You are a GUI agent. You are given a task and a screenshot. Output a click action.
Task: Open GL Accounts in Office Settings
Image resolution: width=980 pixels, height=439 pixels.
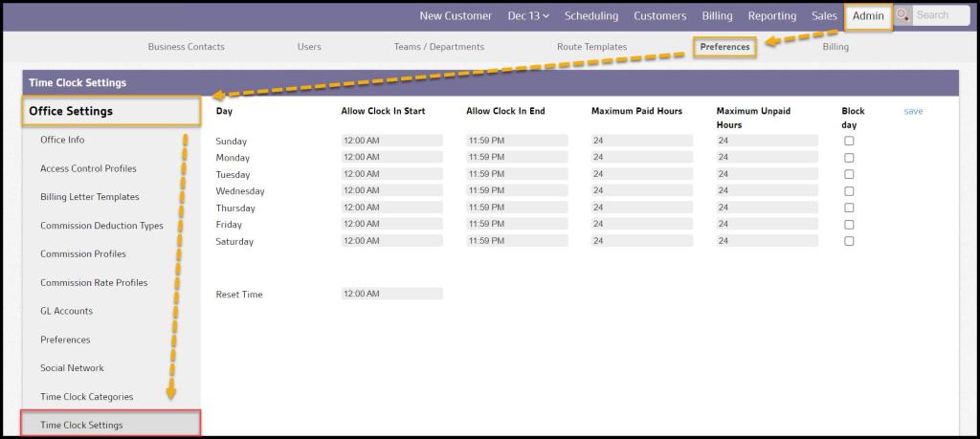[x=66, y=311]
